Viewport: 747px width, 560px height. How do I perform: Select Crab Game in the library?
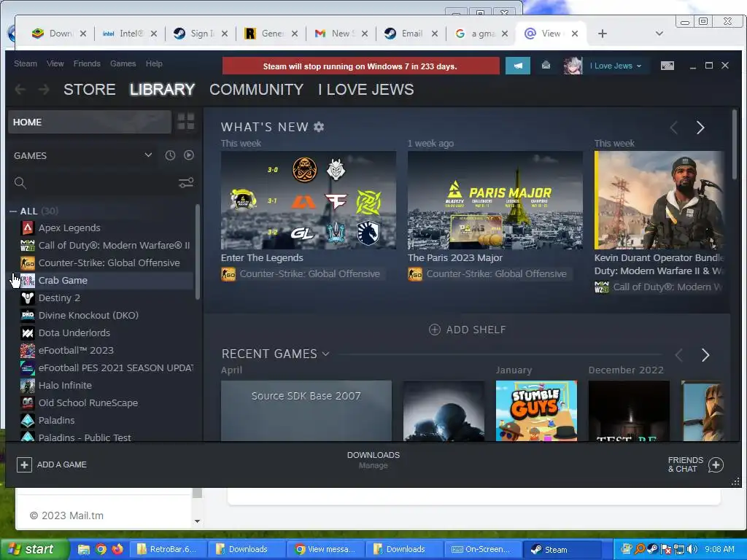[63, 281]
